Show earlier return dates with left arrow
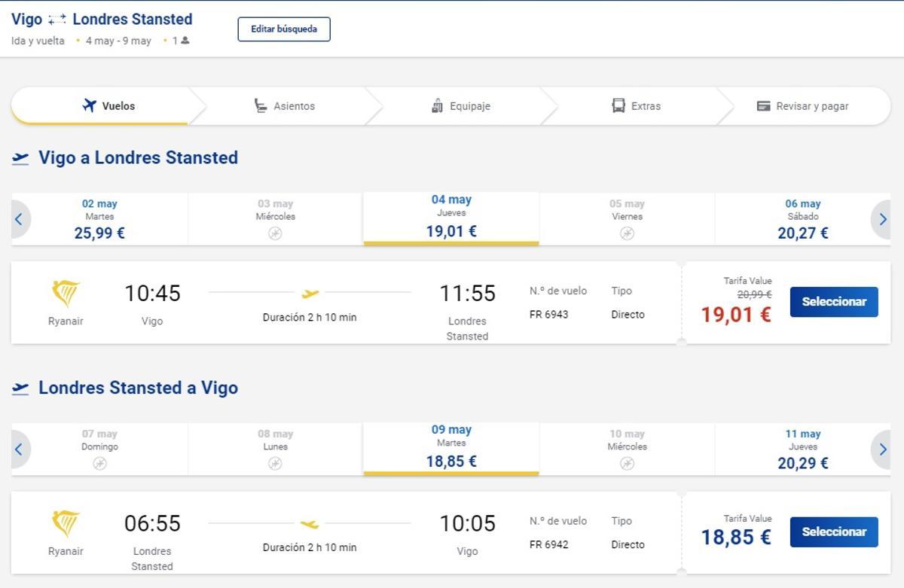 pos(19,449)
